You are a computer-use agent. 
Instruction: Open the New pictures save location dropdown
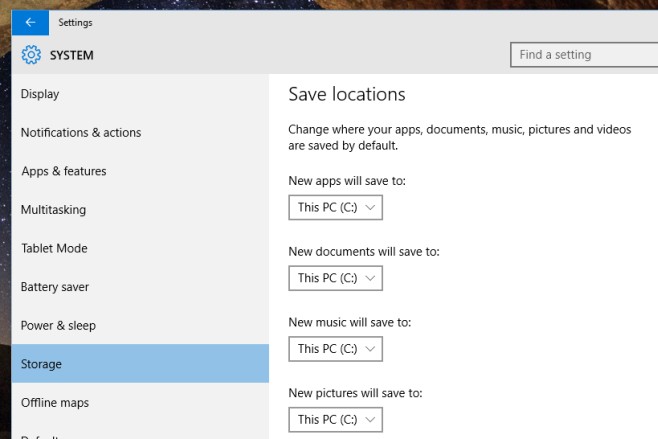tap(335, 419)
